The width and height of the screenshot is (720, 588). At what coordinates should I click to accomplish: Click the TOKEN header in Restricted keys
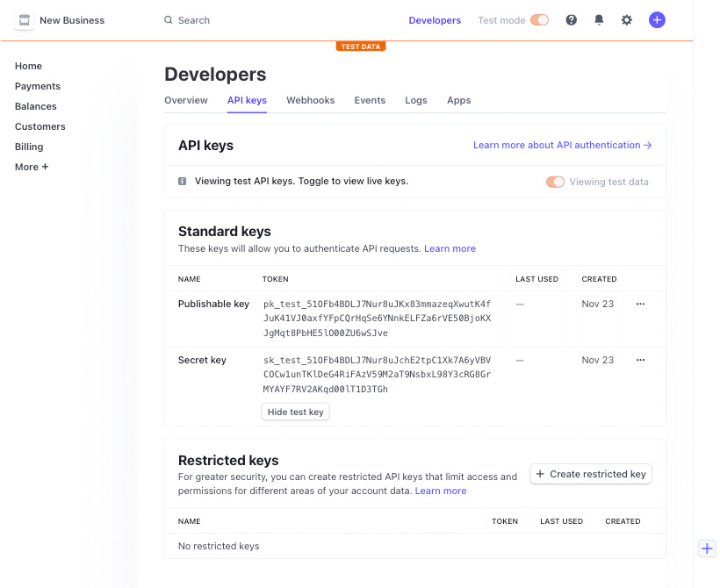(x=505, y=521)
